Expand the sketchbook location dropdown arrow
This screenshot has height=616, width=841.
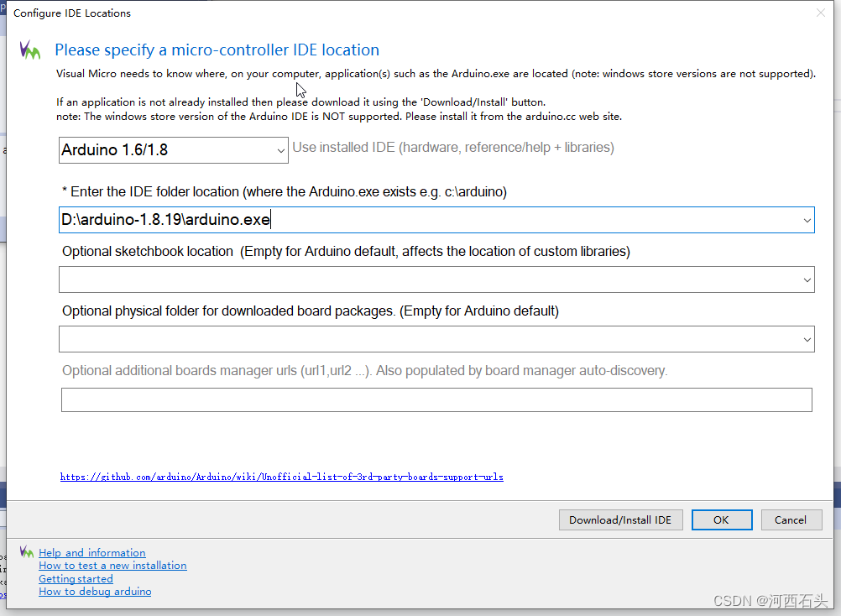807,279
